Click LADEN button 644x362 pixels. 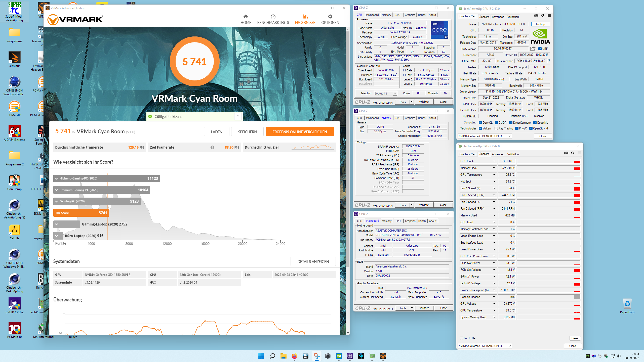[x=217, y=132]
